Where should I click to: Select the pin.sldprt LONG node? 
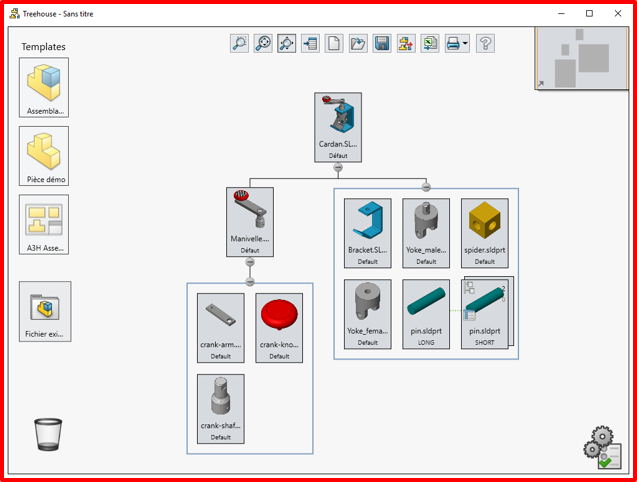[x=426, y=314]
